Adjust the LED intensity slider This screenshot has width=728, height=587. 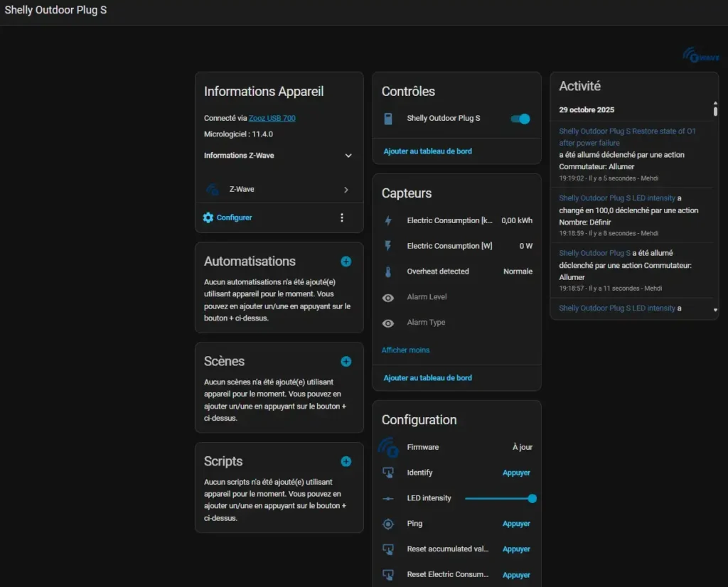pyautogui.click(x=498, y=499)
